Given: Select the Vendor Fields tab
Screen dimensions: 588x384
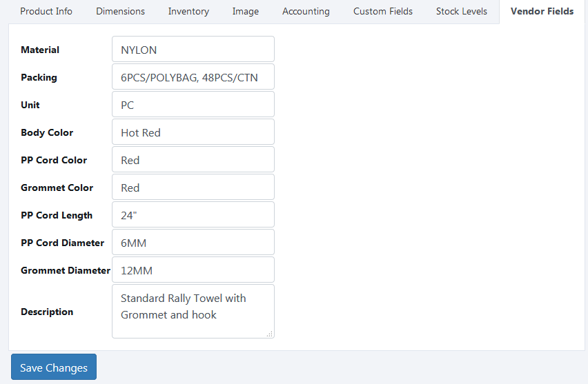Looking at the screenshot, I should point(542,11).
